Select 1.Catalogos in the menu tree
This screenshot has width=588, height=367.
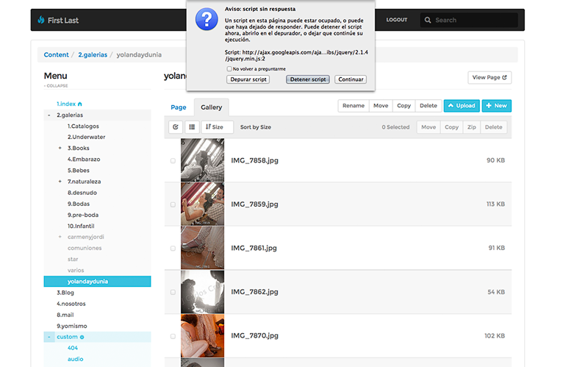[83, 127]
